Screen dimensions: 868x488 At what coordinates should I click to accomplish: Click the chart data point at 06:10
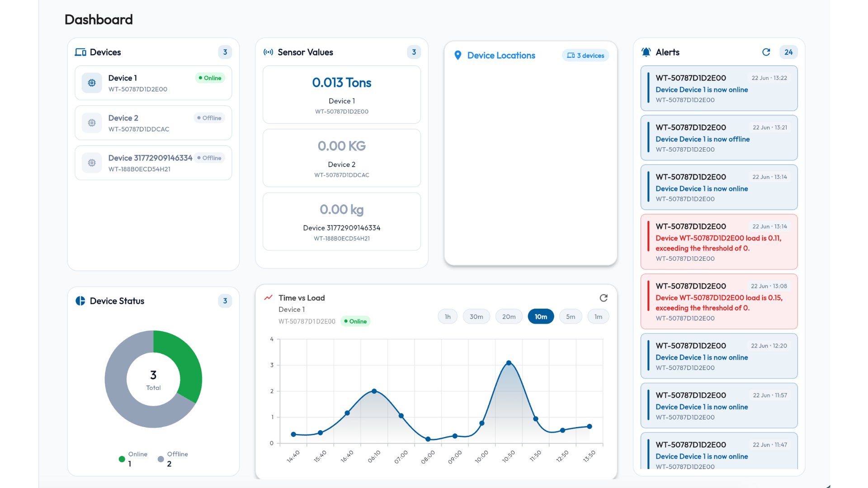374,391
